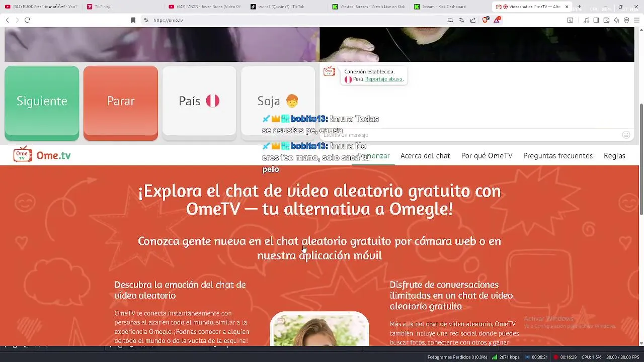The image size is (644, 362).
Task: Switch to the TikFinity tab
Action: click(x=123, y=7)
